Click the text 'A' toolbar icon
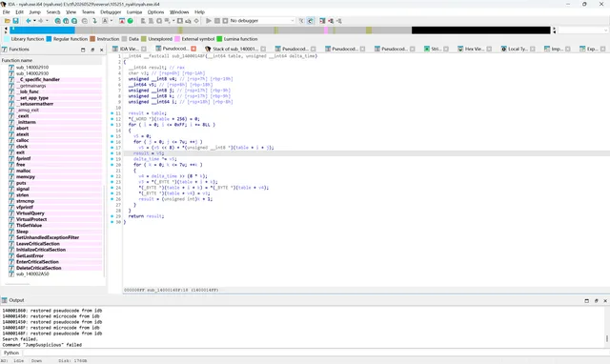This screenshot has height=364, width=610. pos(105,21)
